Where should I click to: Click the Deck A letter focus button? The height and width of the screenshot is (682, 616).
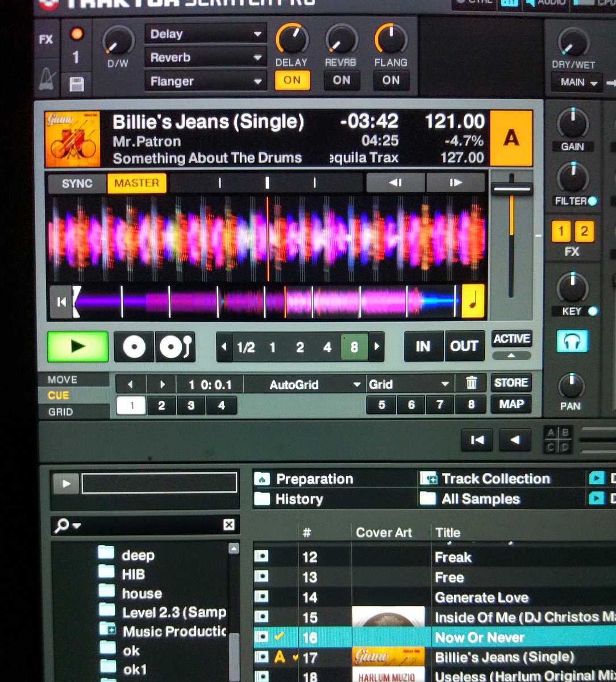(511, 138)
